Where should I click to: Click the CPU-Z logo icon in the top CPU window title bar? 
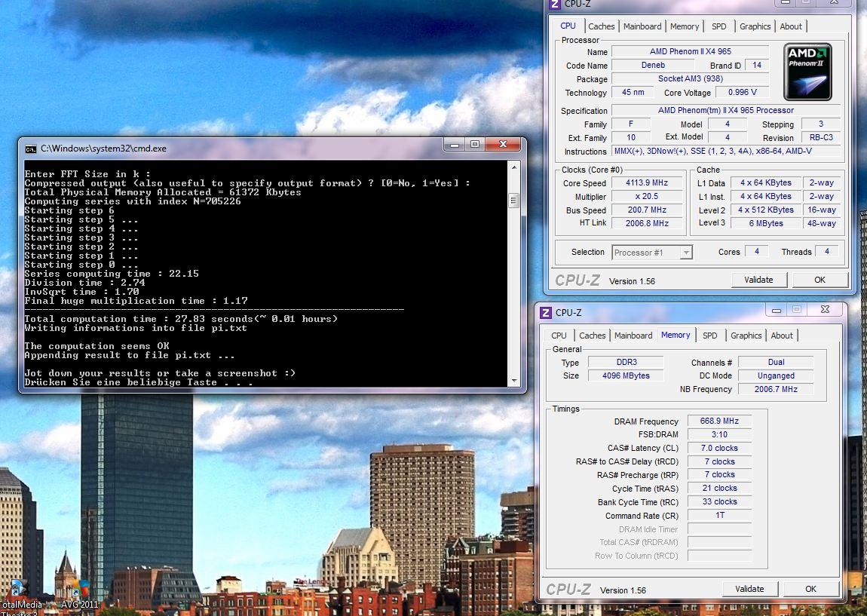pyautogui.click(x=555, y=4)
